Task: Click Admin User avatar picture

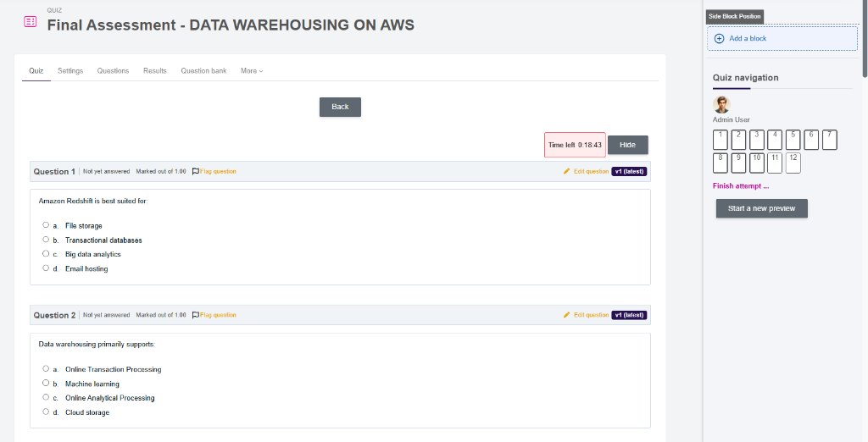Action: pyautogui.click(x=721, y=104)
